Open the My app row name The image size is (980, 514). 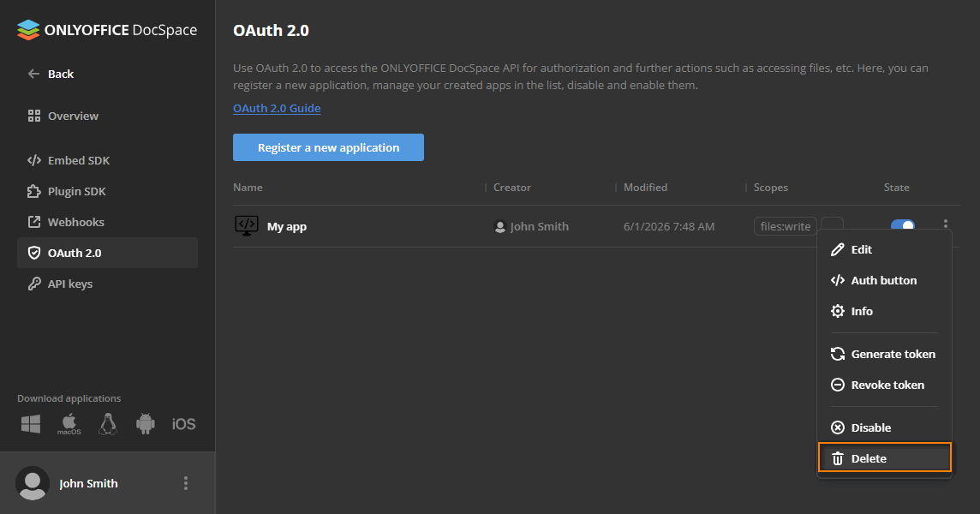coord(287,226)
